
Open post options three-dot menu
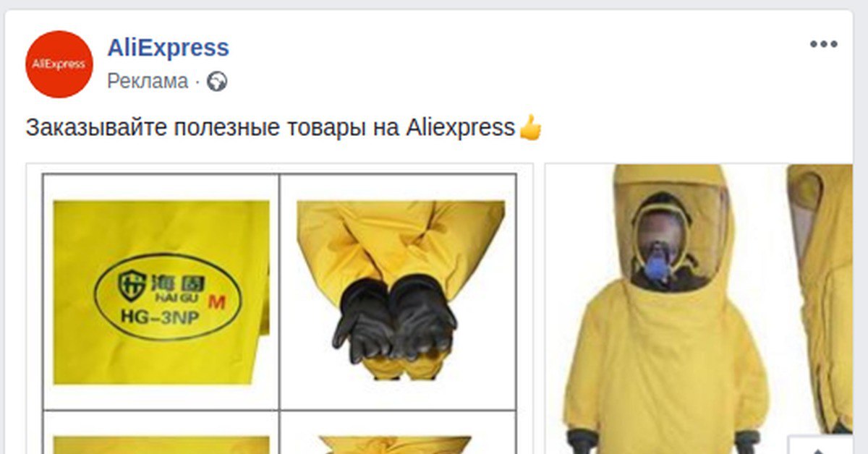[x=823, y=45]
